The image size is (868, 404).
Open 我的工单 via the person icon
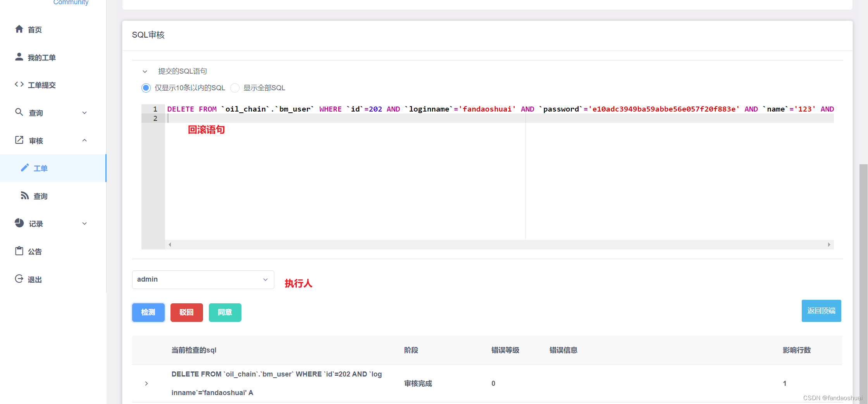pyautogui.click(x=19, y=57)
